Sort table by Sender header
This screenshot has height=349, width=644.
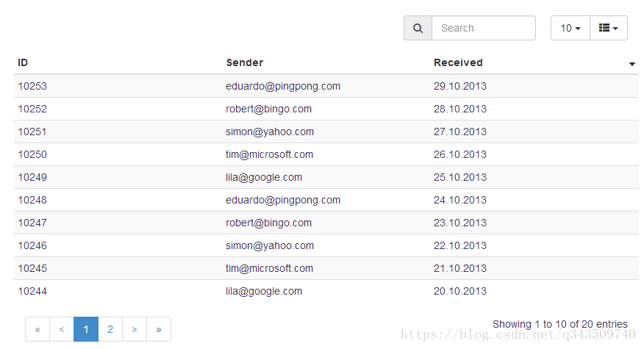click(x=244, y=62)
